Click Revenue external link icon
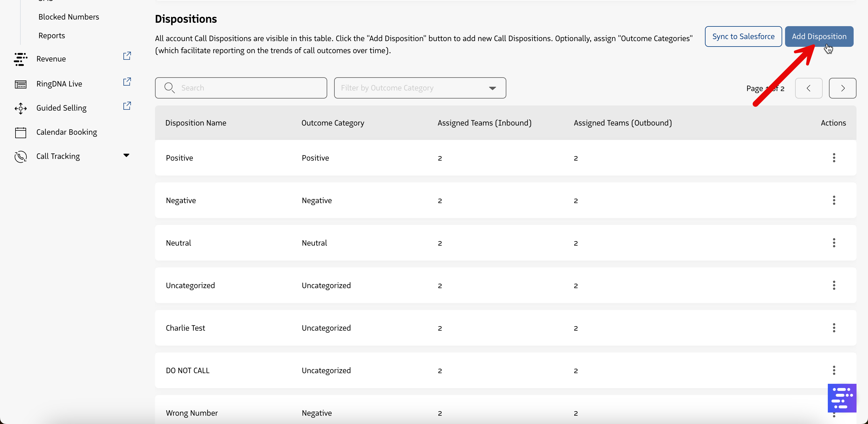 pos(127,56)
